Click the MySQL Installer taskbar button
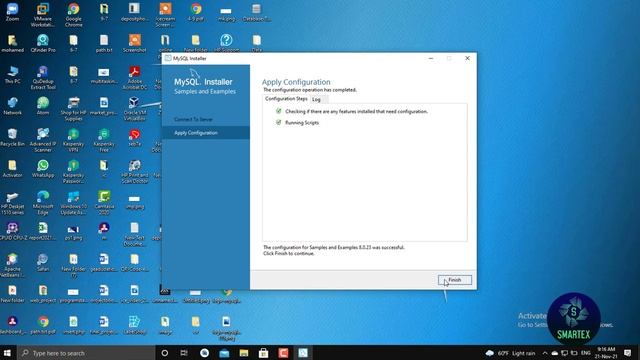 pos(303,353)
